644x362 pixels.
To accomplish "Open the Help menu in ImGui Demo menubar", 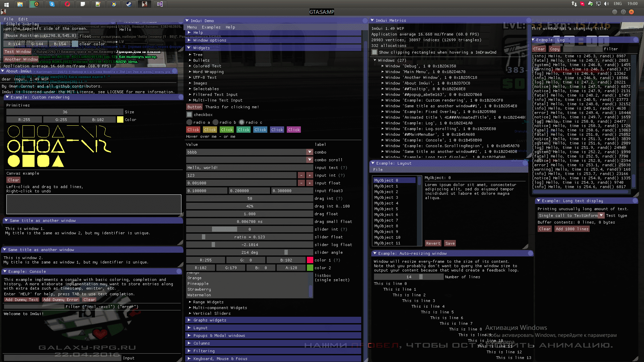I will [x=230, y=27].
